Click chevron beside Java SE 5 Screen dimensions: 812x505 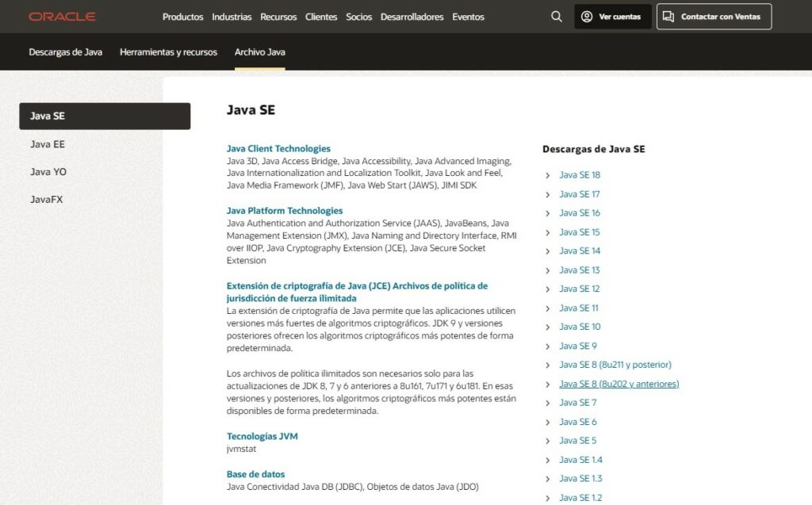(547, 441)
